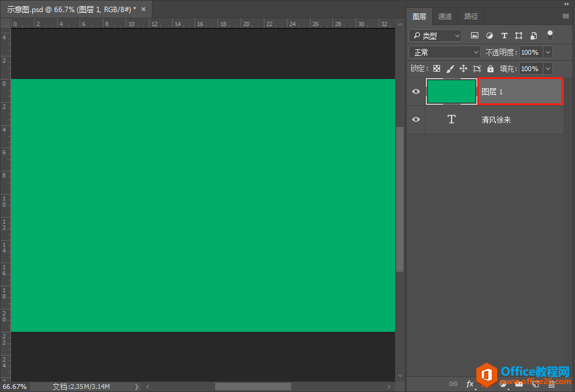Click the vertical scrollbar up arrow
This screenshot has width=575, height=392.
pyautogui.click(x=400, y=24)
